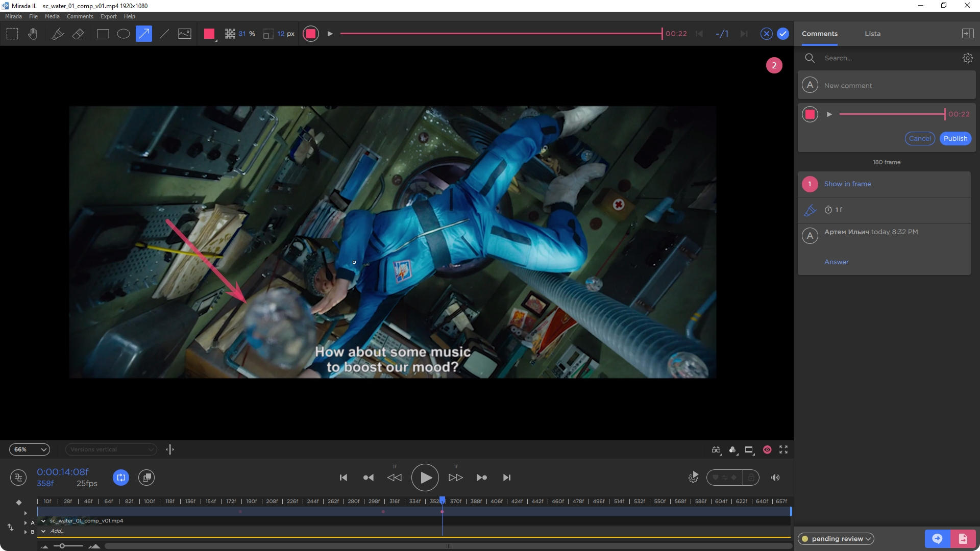Confirm the annotation with the checkmark circle
The width and height of the screenshot is (980, 551).
[783, 34]
